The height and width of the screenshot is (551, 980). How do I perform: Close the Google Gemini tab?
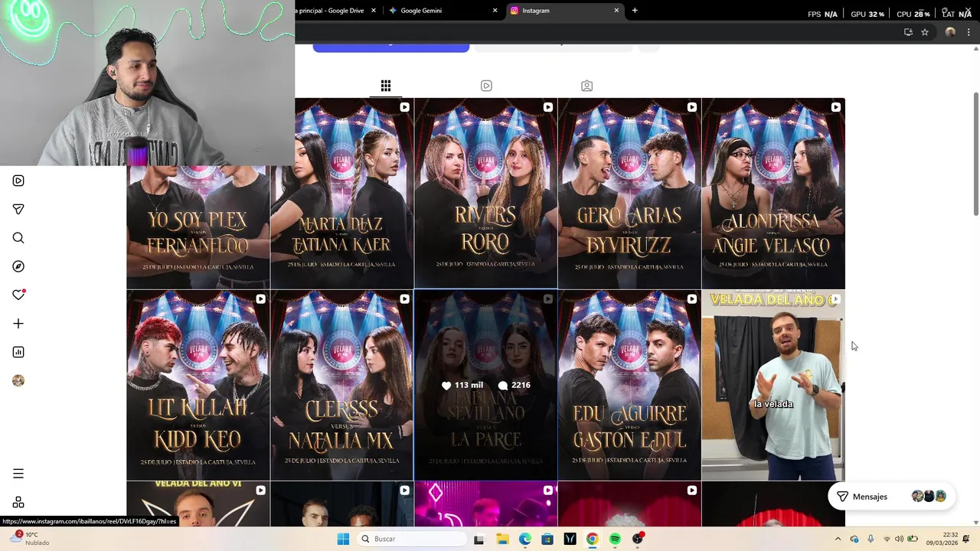click(x=495, y=11)
